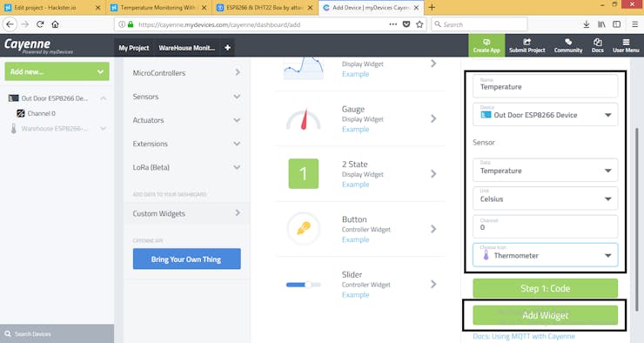644x343 pixels.
Task: Select Channel 0 in the device tree
Action: pyautogui.click(x=41, y=113)
